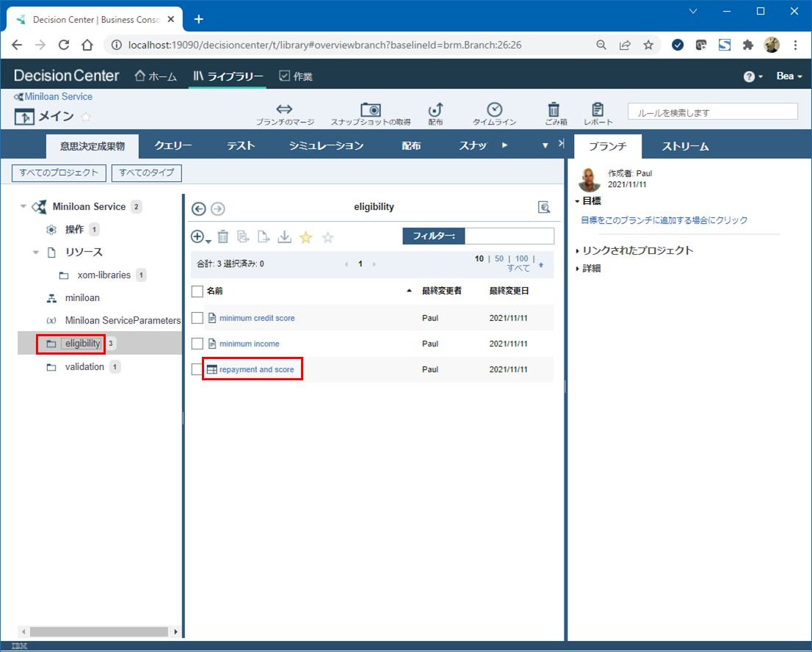Click the help question mark icon
This screenshot has width=812, height=652.
(749, 76)
